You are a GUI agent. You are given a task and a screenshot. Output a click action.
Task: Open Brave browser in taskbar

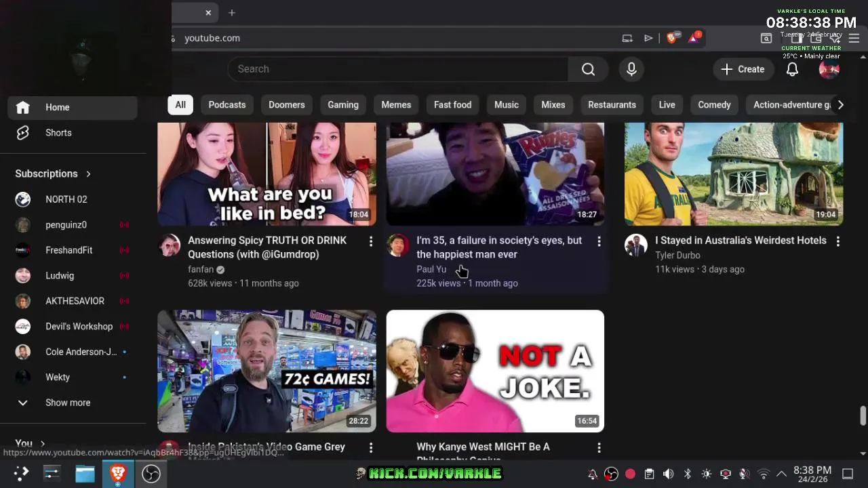coord(118,473)
